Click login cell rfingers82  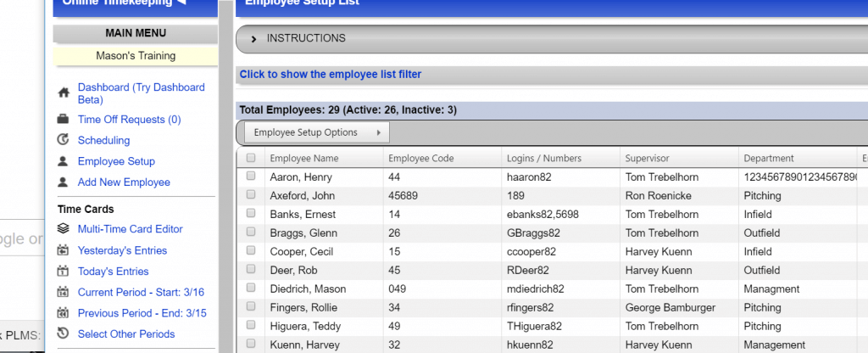(x=532, y=307)
